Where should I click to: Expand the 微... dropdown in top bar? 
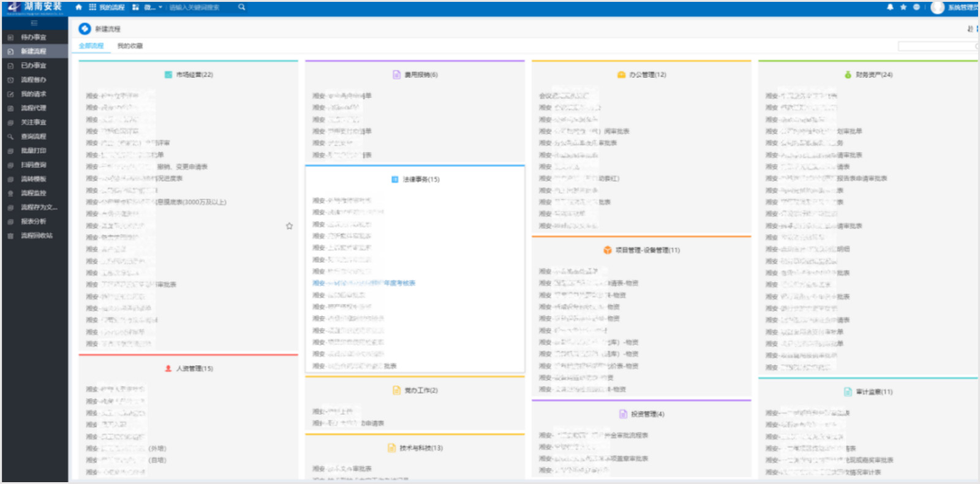click(x=147, y=7)
